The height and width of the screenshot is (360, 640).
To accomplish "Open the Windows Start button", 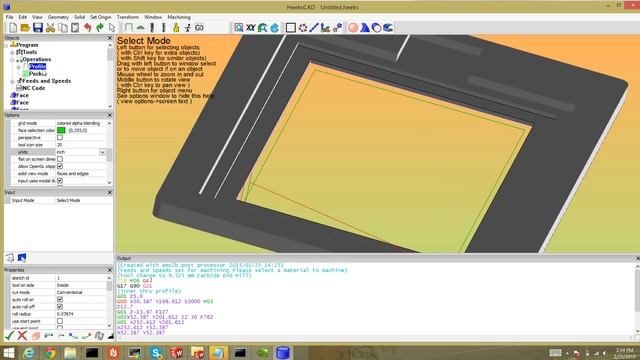I will (x=9, y=353).
